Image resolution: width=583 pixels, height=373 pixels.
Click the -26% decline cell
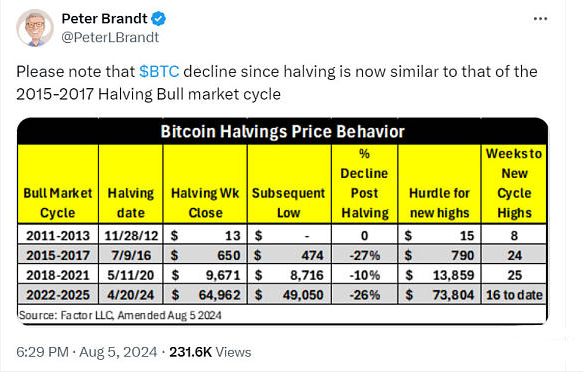pyautogui.click(x=365, y=295)
